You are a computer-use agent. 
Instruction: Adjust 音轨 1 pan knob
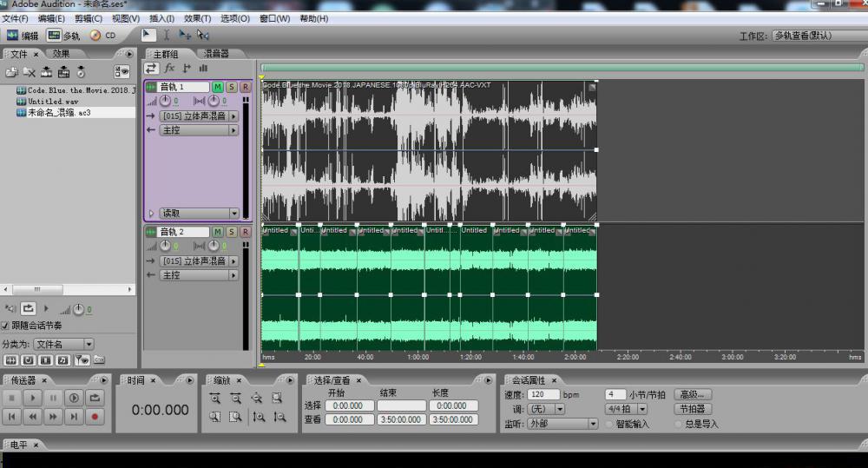pos(214,101)
